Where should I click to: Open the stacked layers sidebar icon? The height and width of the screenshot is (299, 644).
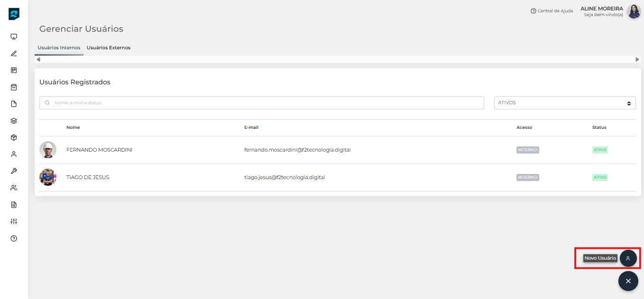(14, 121)
